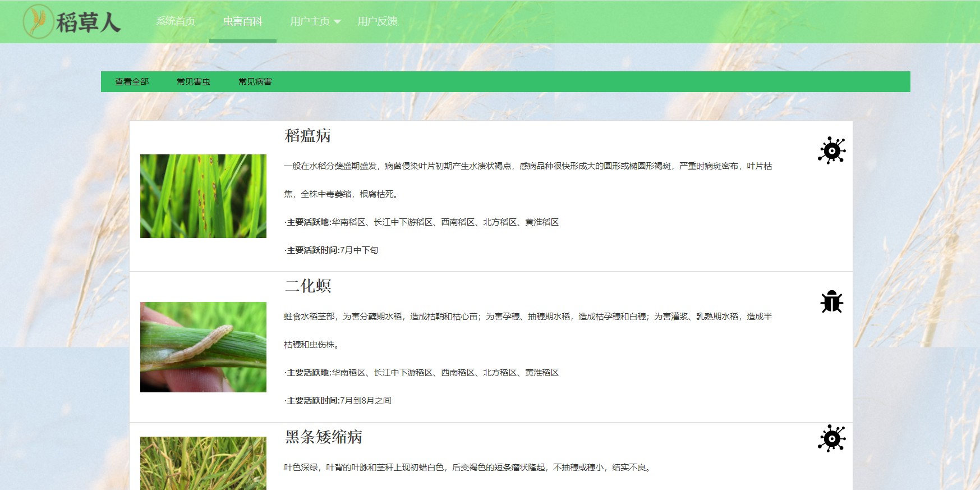Click the 稻瘟病 description starting 一般在水稻分蘖盛期
This screenshot has width=980, height=490.
[528, 180]
